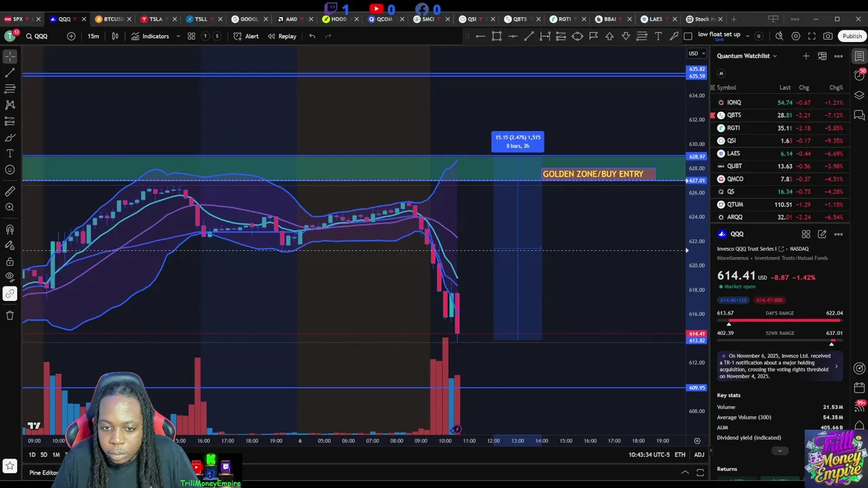Select the arrow up marker tool
The image size is (868, 488).
pyautogui.click(x=610, y=36)
